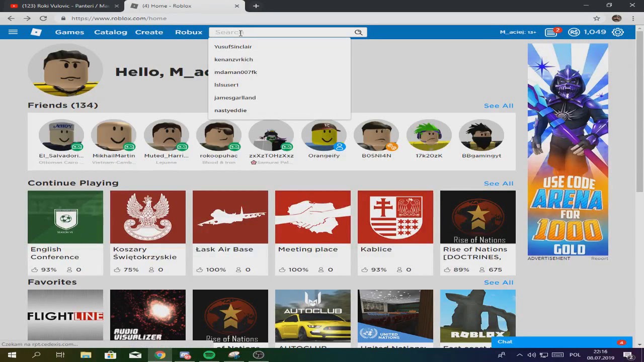Open the AUTOCLUB favorite game
The image size is (644, 362).
(313, 315)
